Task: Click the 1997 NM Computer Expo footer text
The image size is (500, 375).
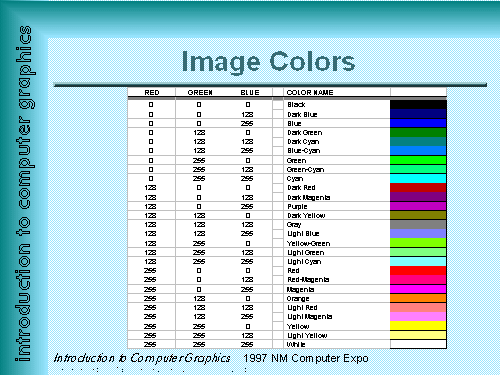Action: 306,358
